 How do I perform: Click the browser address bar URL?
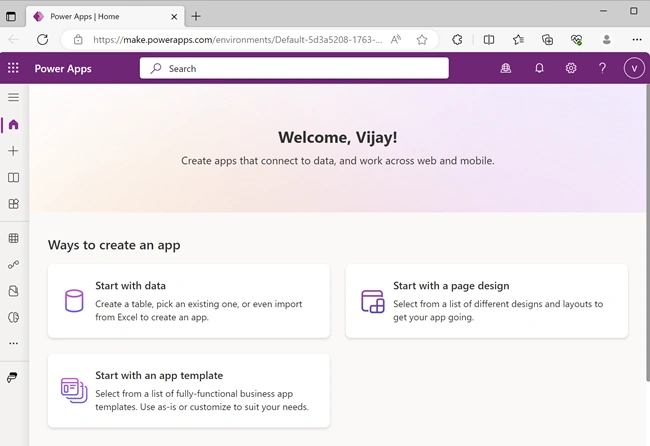point(237,40)
